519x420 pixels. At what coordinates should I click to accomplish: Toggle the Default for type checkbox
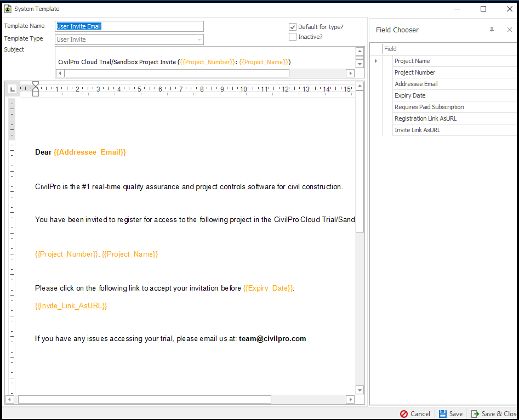tap(293, 27)
